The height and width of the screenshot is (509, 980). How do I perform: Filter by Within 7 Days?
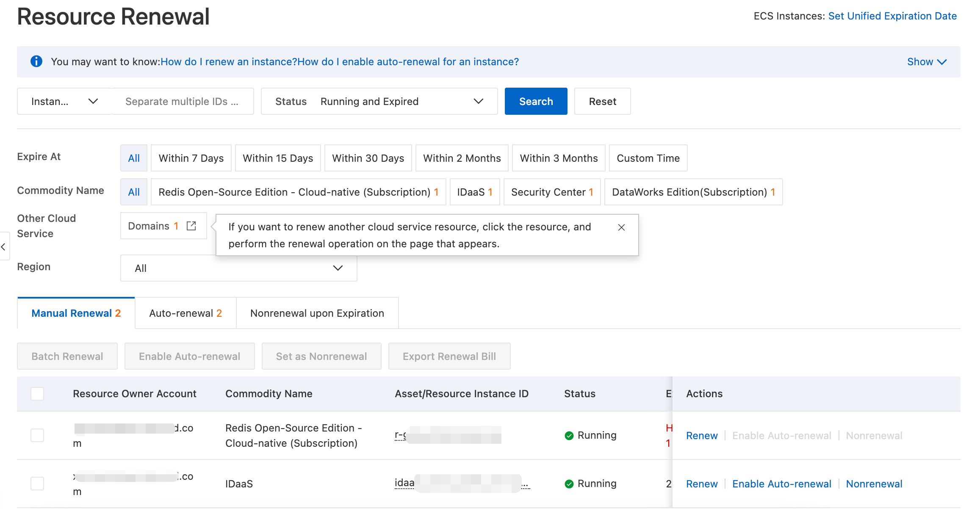[x=191, y=158]
